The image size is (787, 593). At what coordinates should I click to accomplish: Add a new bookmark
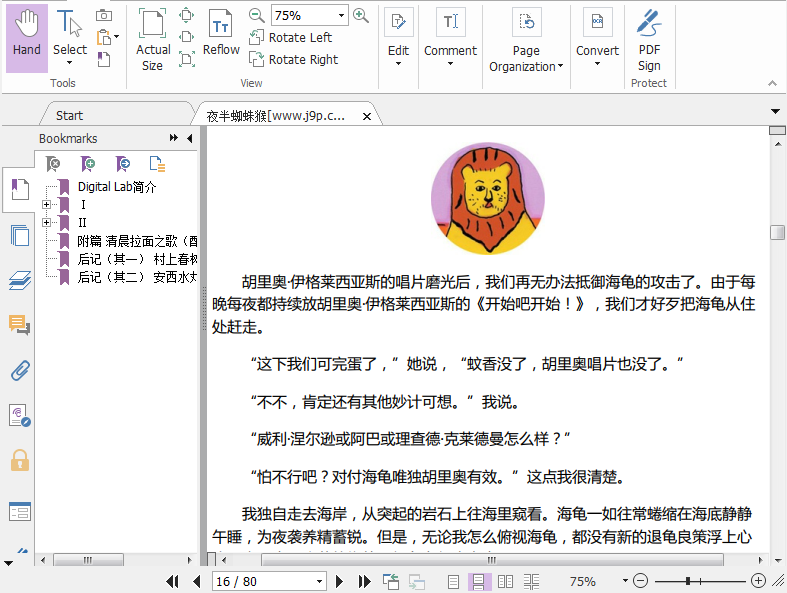[x=88, y=164]
